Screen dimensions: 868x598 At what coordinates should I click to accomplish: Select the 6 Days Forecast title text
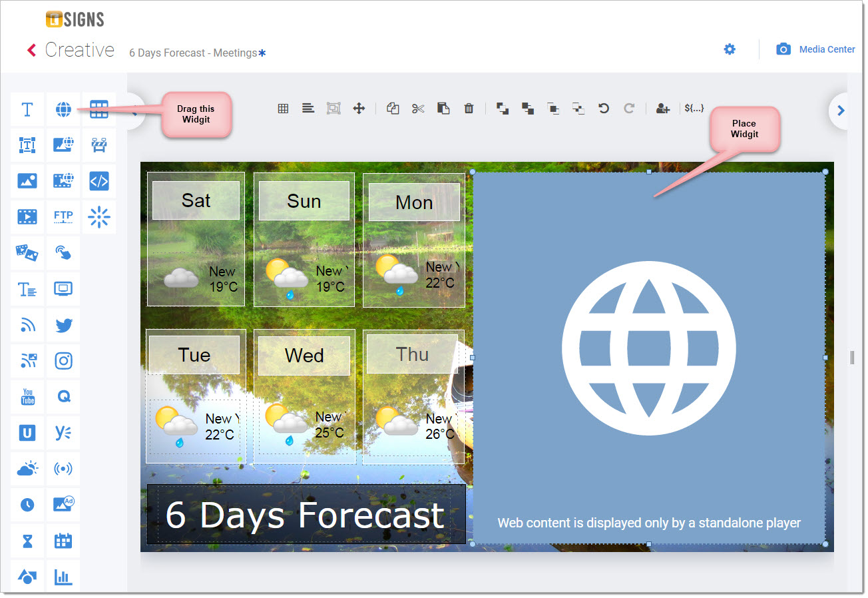(305, 515)
